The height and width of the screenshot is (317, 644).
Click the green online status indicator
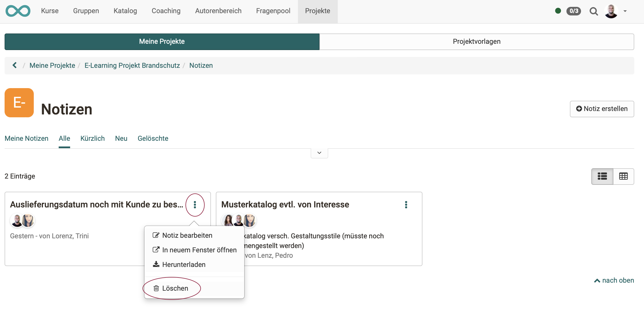click(x=558, y=11)
